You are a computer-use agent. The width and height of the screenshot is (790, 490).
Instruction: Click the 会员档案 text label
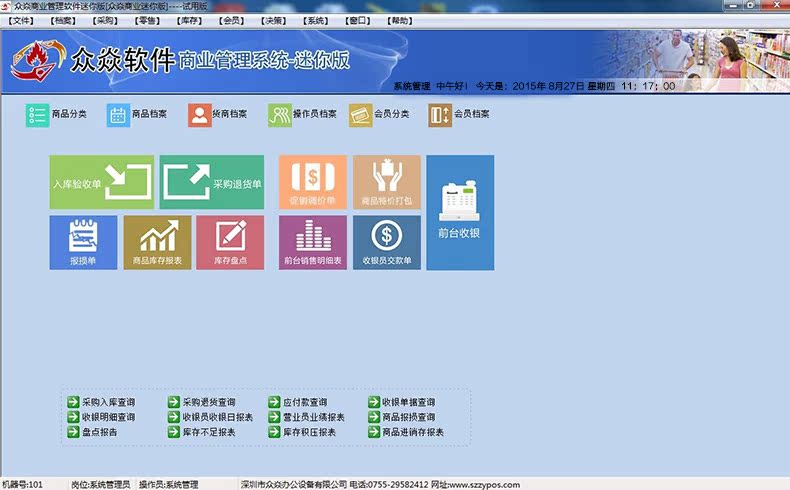[x=472, y=114]
